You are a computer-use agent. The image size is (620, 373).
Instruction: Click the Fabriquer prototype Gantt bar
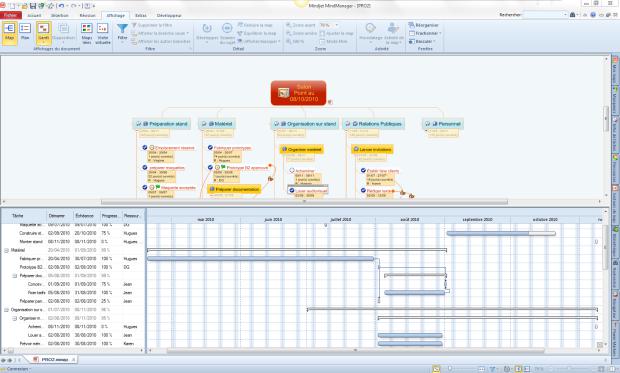(x=261, y=259)
